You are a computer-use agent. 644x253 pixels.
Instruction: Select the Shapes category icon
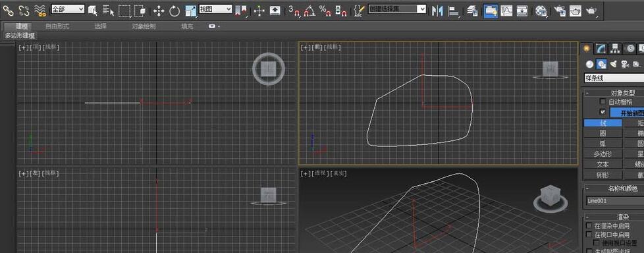tap(601, 64)
